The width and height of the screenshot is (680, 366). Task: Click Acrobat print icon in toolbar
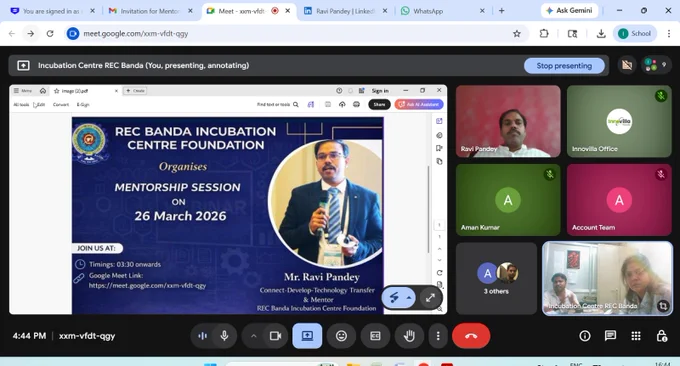[x=356, y=105]
